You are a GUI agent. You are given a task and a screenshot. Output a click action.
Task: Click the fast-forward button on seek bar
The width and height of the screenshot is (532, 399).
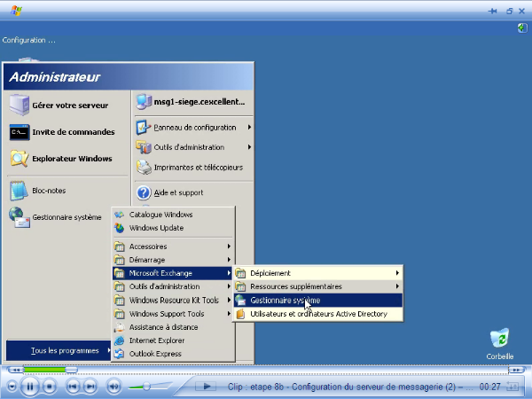point(516,370)
